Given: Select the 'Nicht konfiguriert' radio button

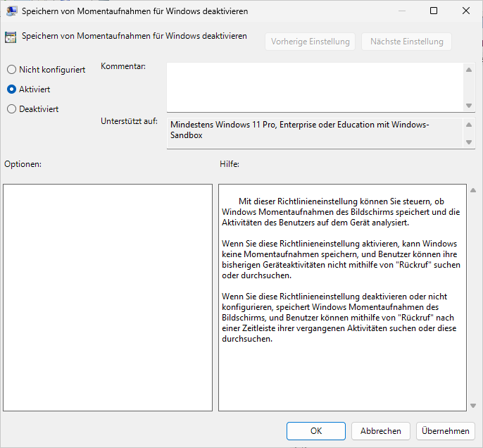Looking at the screenshot, I should pyautogui.click(x=11, y=70).
